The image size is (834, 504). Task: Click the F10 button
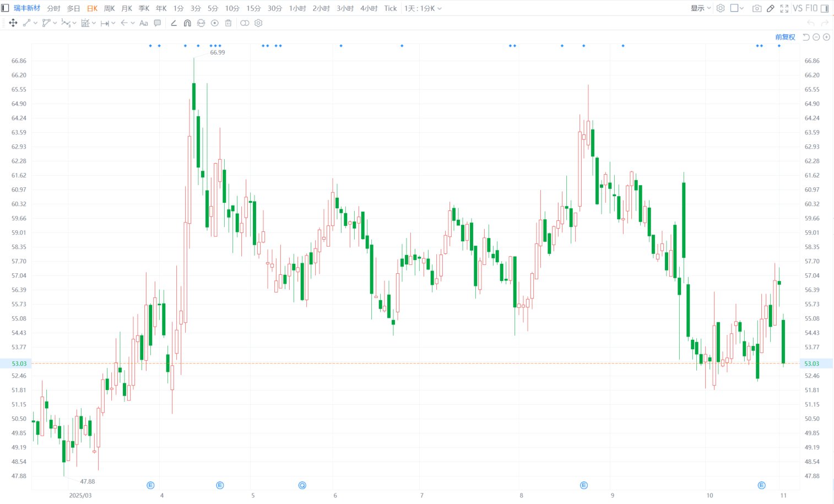(811, 8)
